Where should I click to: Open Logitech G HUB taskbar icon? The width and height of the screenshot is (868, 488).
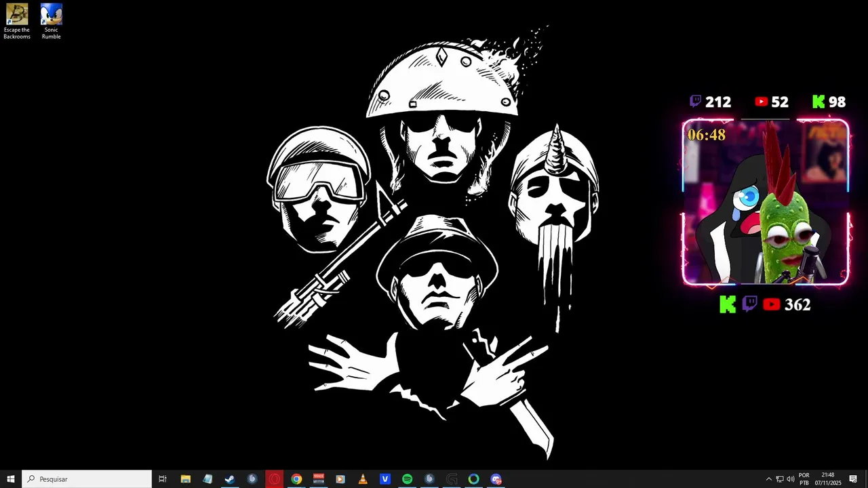point(452,479)
